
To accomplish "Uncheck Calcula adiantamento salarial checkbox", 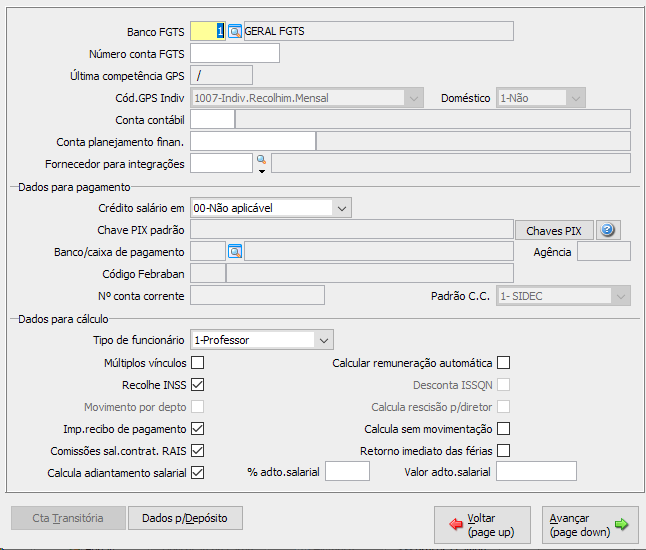I will coord(198,472).
